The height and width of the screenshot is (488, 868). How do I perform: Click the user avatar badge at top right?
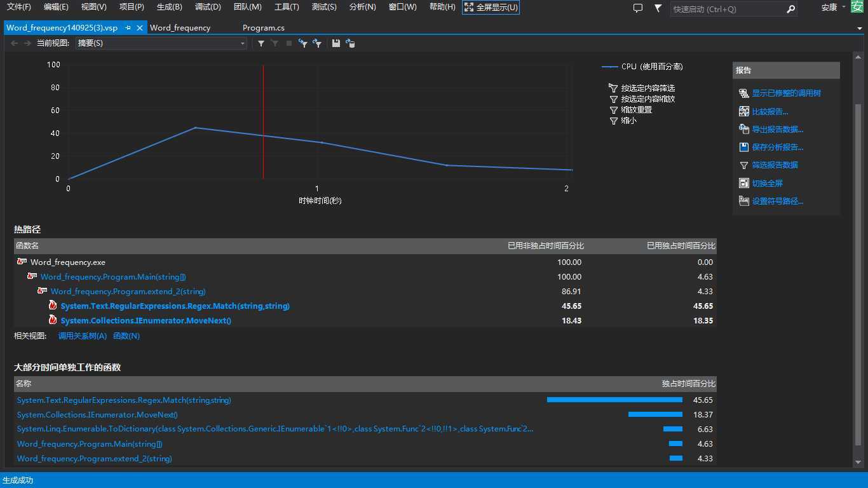[857, 7]
